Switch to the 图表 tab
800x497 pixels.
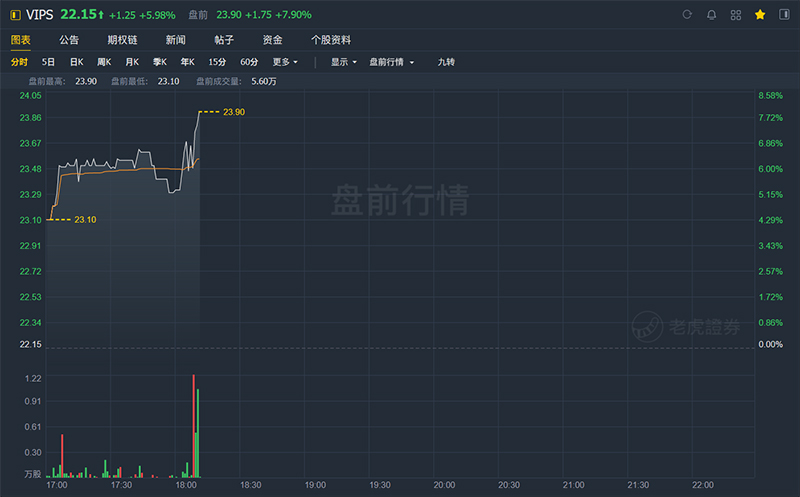[x=20, y=40]
